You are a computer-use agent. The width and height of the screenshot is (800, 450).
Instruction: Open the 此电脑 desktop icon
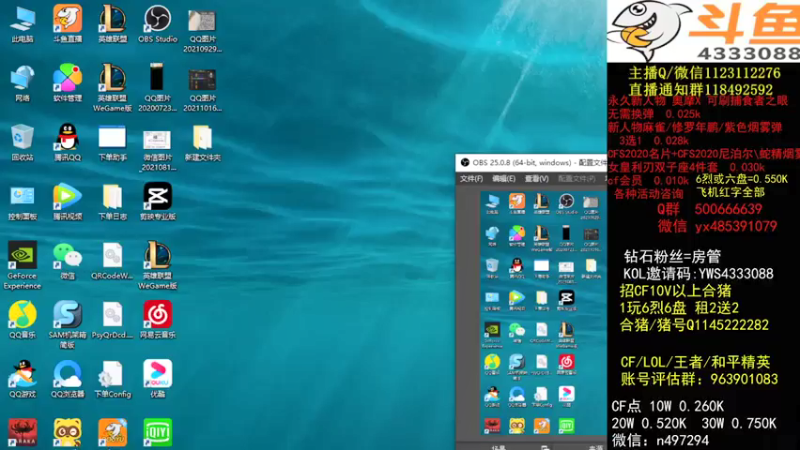22,25
